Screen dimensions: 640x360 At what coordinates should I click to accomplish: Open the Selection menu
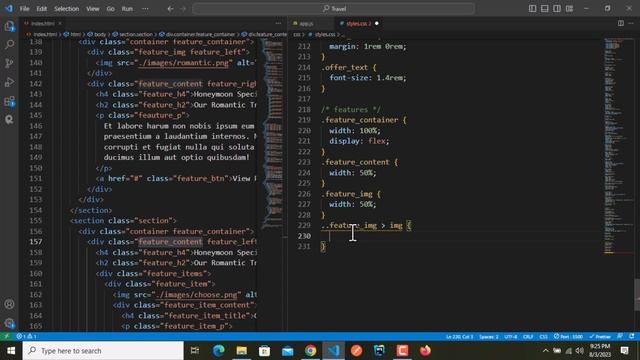tap(67, 9)
